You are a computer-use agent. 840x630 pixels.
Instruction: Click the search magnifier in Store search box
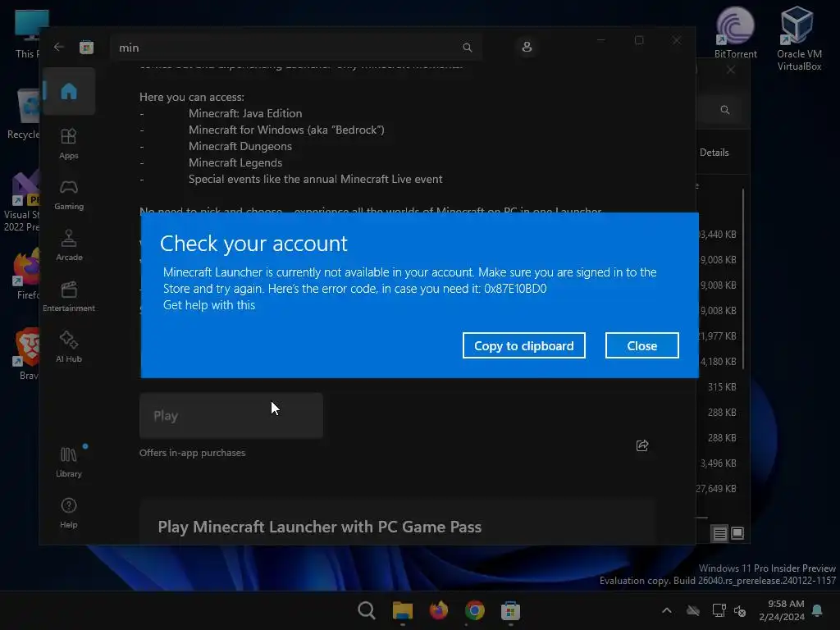[x=467, y=48]
